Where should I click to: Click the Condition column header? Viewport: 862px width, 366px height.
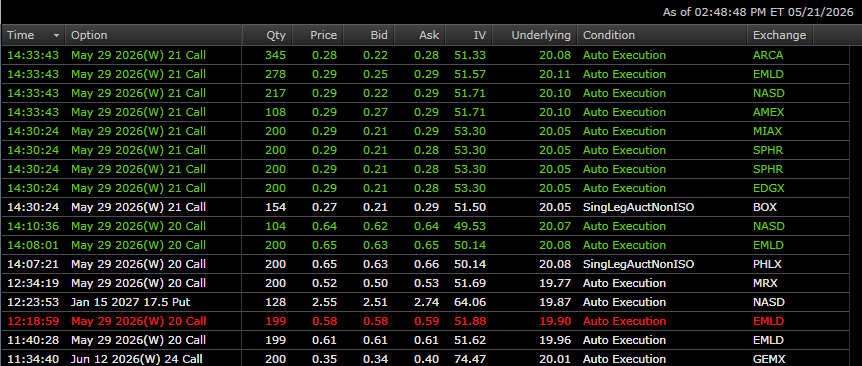[662, 35]
